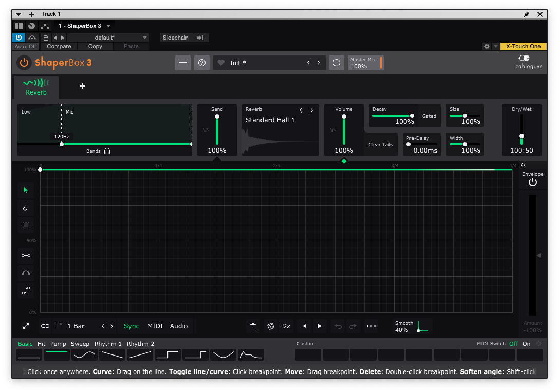Open the Pump wave presets tab
The height and width of the screenshot is (392, 559).
[58, 344]
